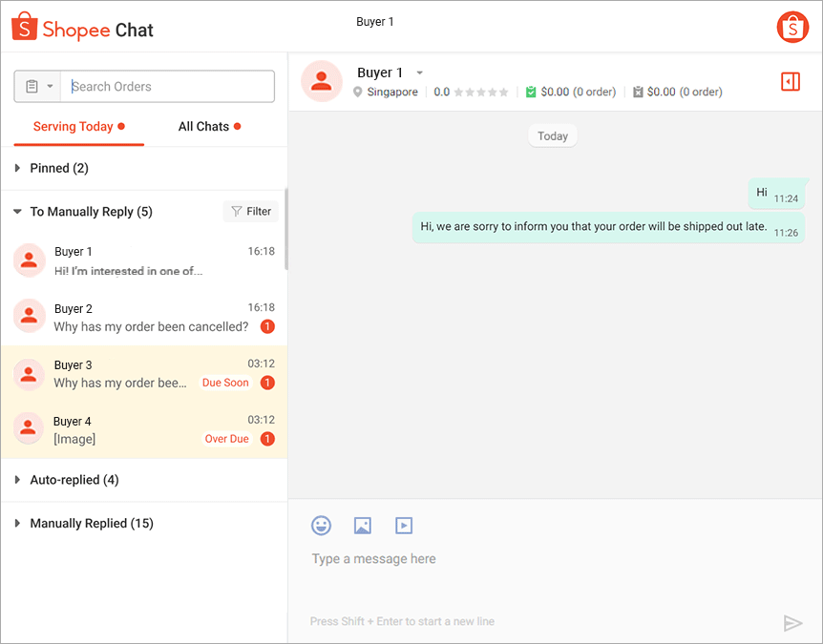Click the Buyer 1 avatar in chat list
Screen dimensions: 823x644
pos(29,260)
